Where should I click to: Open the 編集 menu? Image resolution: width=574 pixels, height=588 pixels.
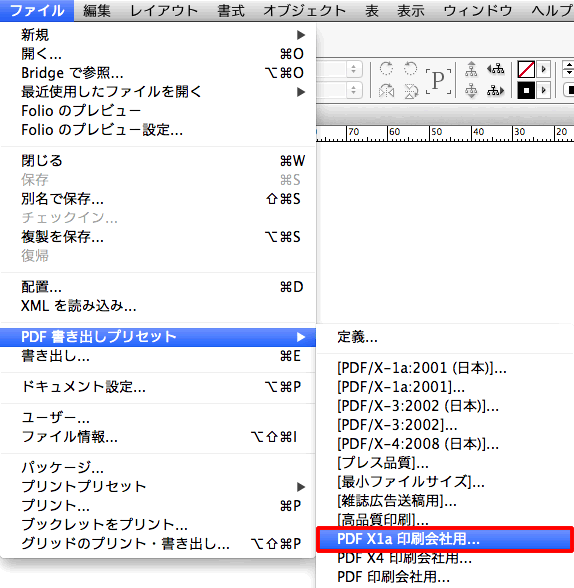[x=97, y=10]
